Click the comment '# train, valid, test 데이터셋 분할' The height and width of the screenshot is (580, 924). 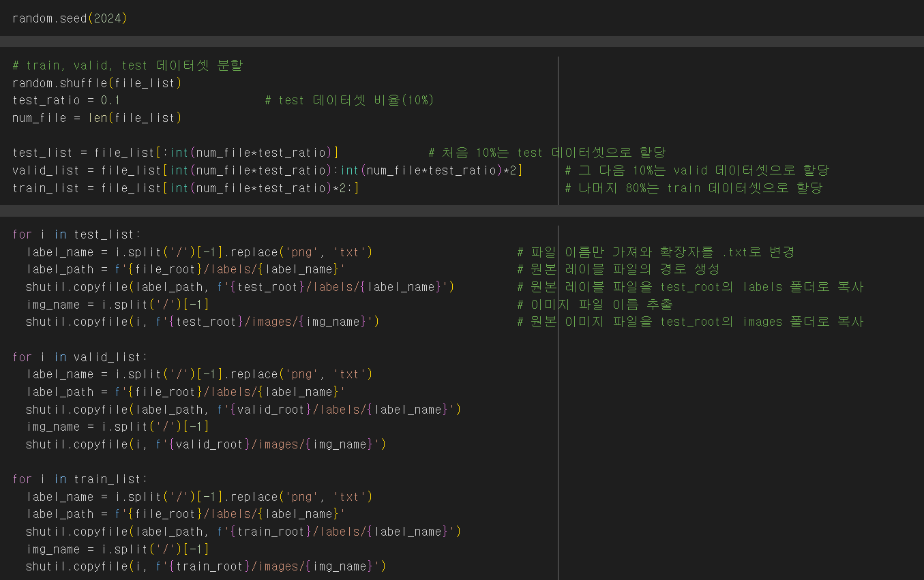(x=128, y=65)
